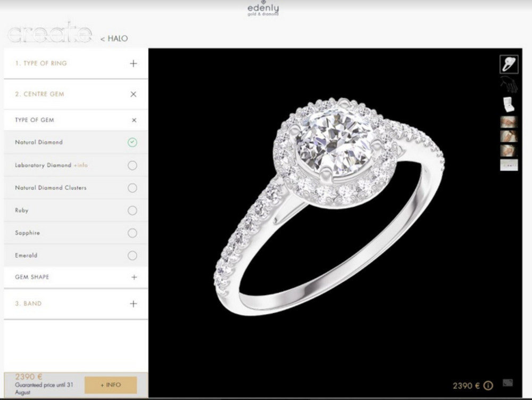532x400 pixels.
Task: Open the ring gift box view
Action: tap(508, 105)
